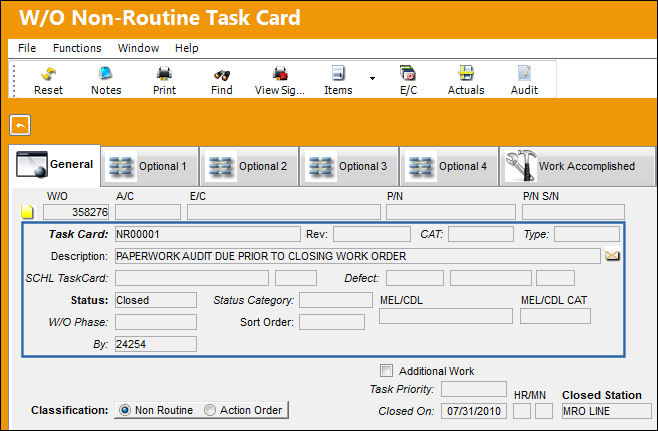Click the W/O field showing 358276

point(76,212)
